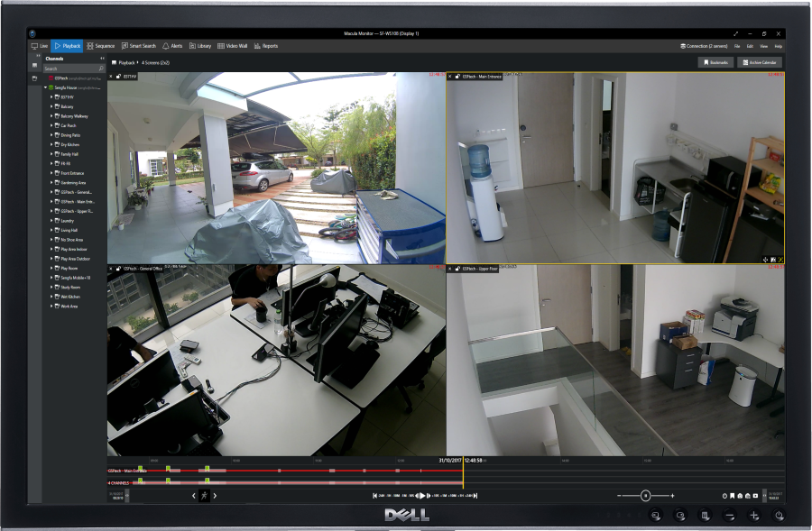Image resolution: width=812 pixels, height=531 pixels.
Task: Open the Edit menu
Action: coord(750,46)
